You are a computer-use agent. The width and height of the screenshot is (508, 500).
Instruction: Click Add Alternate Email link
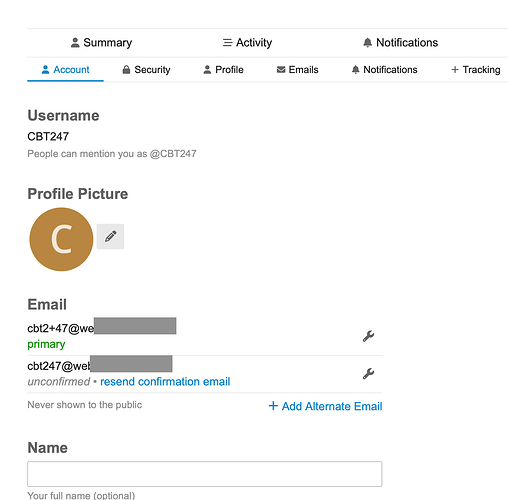[325, 406]
